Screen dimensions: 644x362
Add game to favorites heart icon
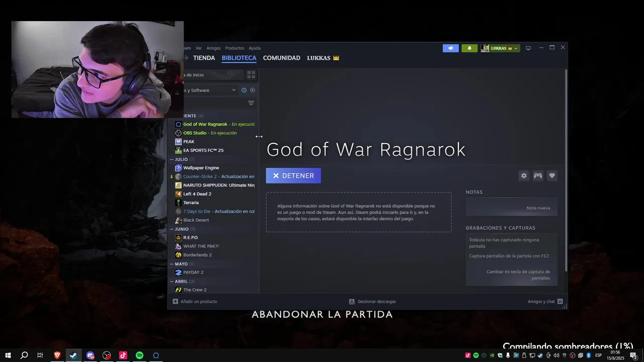552,175
